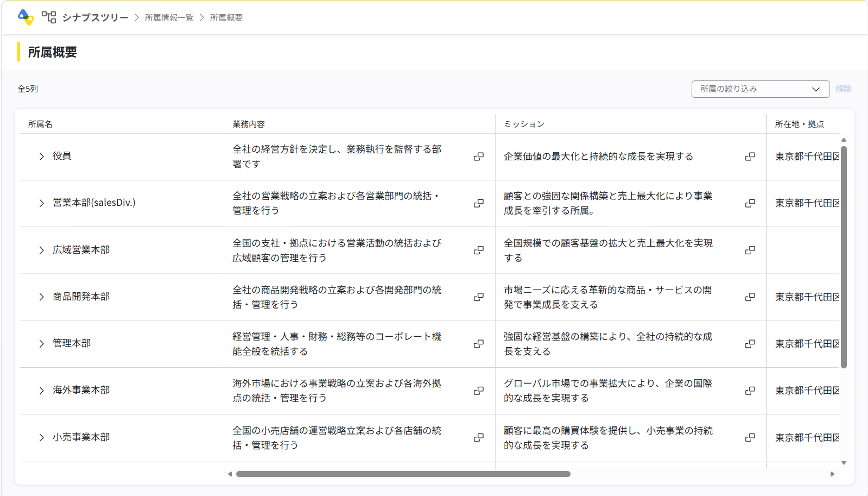This screenshot has height=496, width=868.
Task: Click the 所属概要 breadcrumb item
Action: coord(226,17)
